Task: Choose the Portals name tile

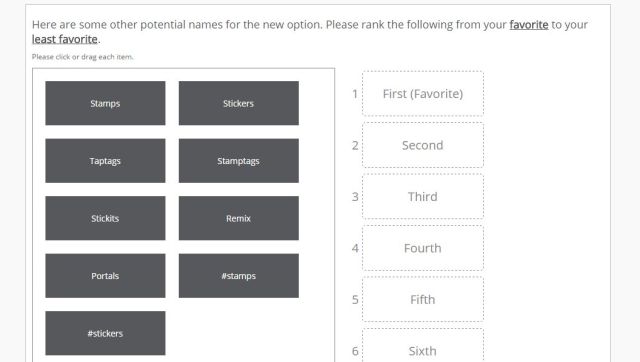Action: (105, 276)
